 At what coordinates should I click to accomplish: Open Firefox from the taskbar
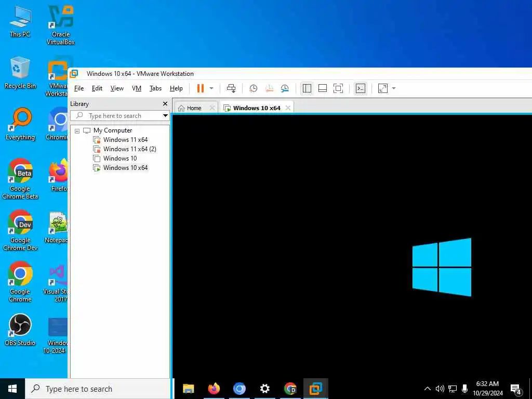(x=214, y=389)
